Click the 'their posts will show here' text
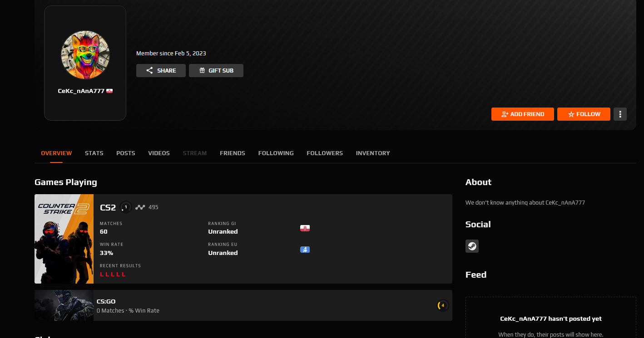The height and width of the screenshot is (338, 644). (x=551, y=335)
